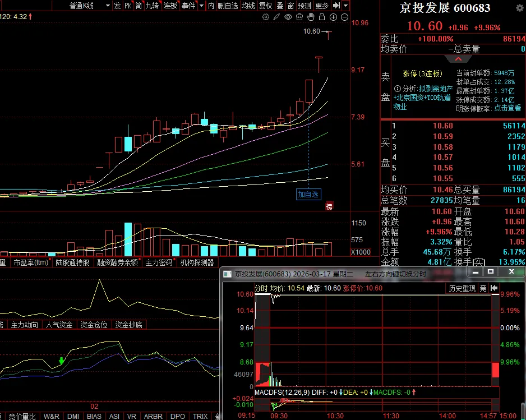Click the 竞 auction button in popup
Screen dimensions: 526x420
[x=483, y=288]
